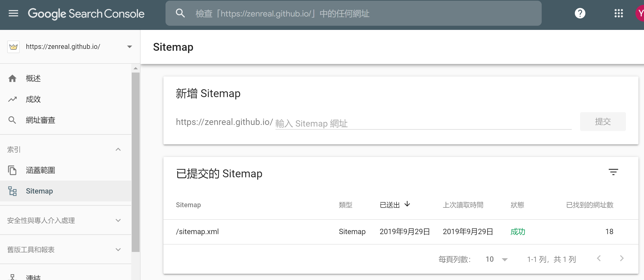Select 成效 performance menu item
This screenshot has height=280, width=644.
pos(33,99)
